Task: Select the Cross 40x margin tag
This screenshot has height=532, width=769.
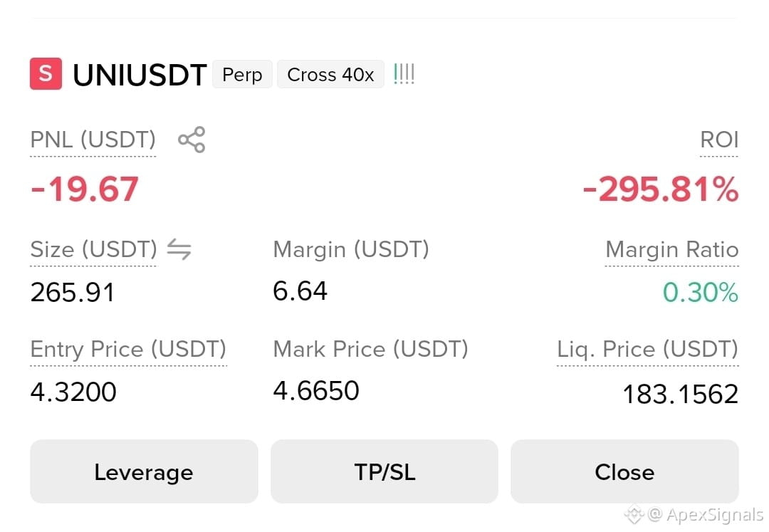Action: tap(330, 75)
